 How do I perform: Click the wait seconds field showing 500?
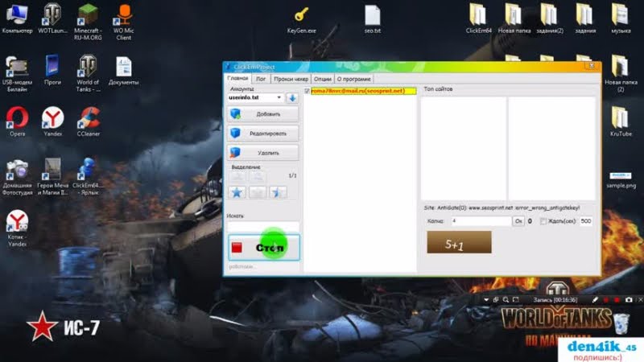pyautogui.click(x=586, y=221)
